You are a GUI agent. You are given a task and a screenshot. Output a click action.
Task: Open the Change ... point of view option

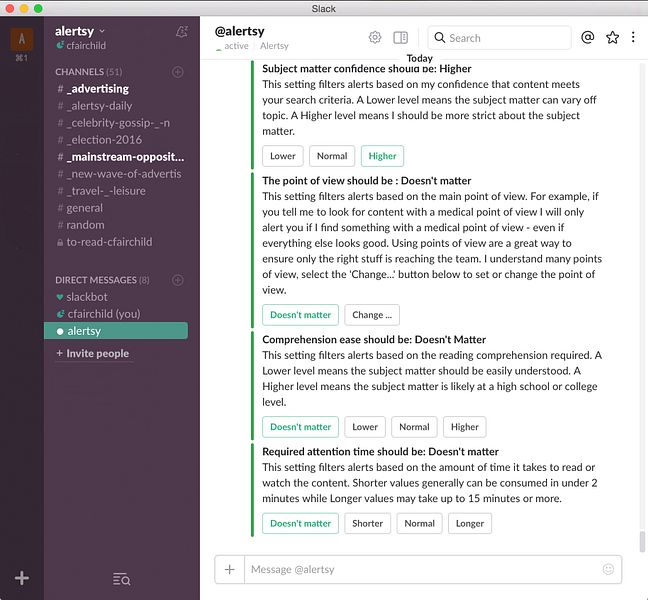point(372,315)
